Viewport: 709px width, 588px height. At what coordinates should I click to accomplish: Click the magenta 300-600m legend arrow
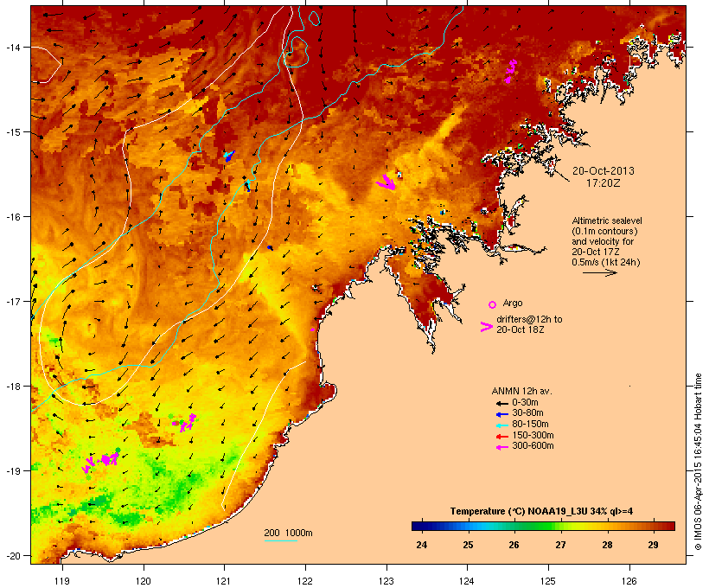pos(501,447)
